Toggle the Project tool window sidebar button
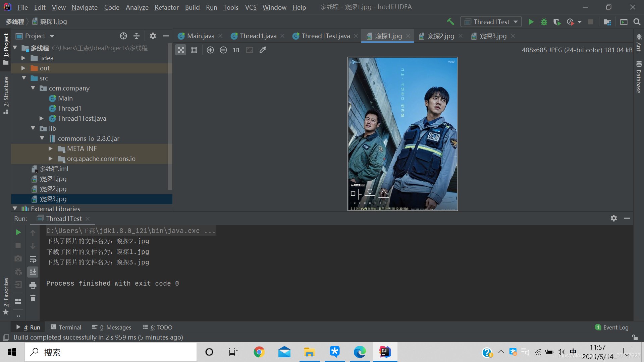 point(6,49)
